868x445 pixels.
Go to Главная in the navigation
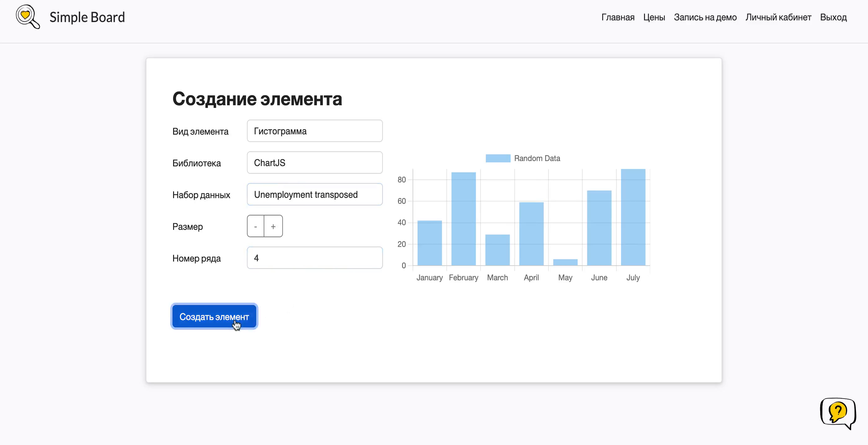click(x=618, y=17)
